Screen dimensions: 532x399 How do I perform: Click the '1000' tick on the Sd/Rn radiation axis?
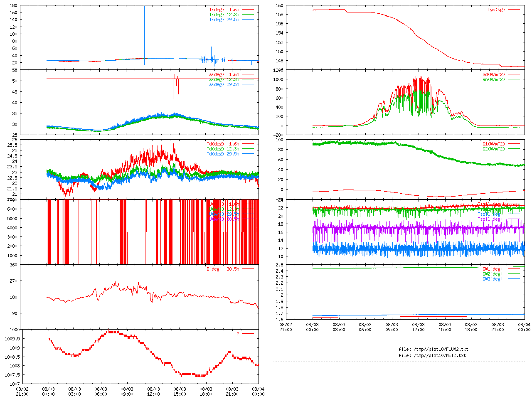[x=278, y=80]
